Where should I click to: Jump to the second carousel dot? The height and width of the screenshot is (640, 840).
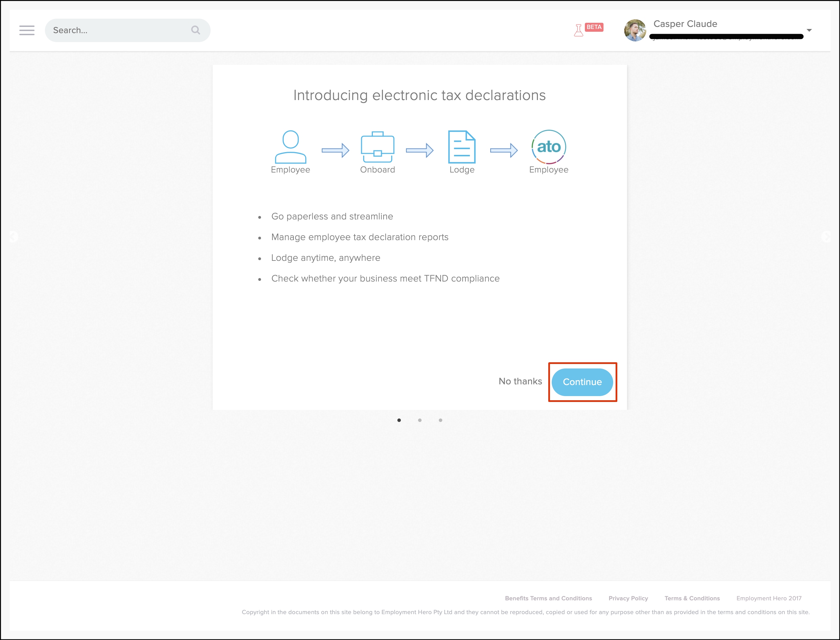(x=419, y=420)
